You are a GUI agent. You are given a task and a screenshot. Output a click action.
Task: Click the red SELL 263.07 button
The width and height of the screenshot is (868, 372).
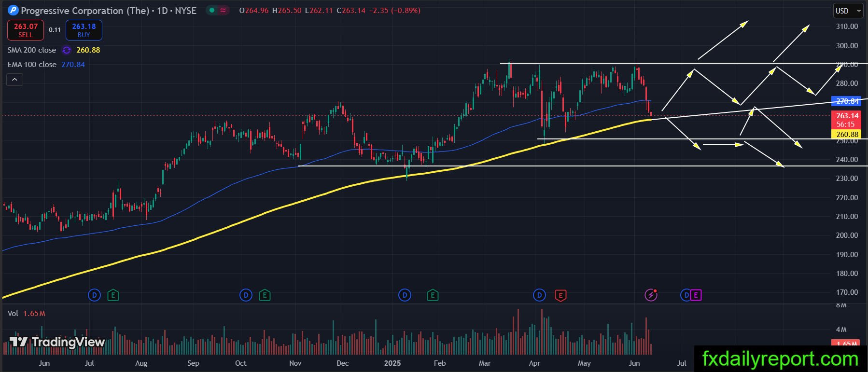click(x=26, y=30)
